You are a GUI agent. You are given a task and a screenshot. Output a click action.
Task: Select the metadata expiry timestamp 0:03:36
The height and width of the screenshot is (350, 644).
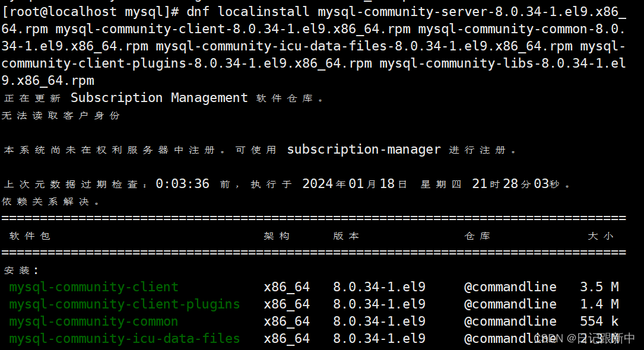coord(182,183)
